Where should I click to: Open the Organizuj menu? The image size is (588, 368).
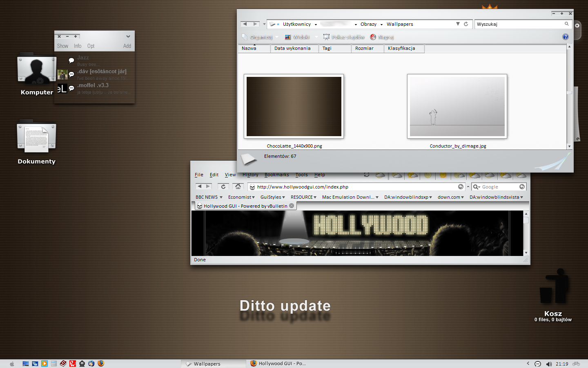pyautogui.click(x=260, y=37)
